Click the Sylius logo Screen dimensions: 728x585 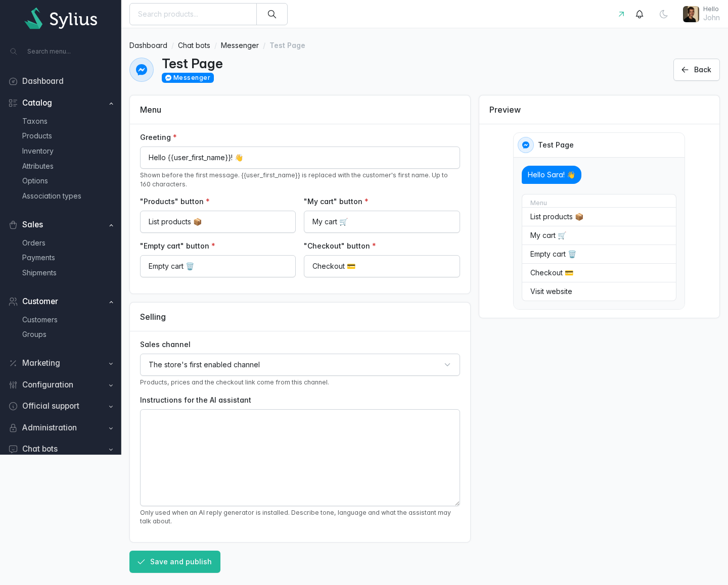(x=61, y=19)
